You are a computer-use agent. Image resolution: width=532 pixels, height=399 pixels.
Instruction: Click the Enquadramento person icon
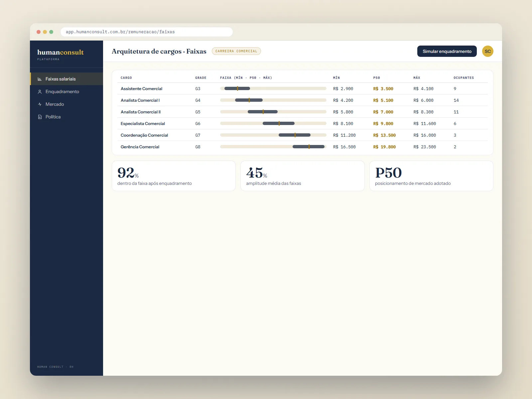(40, 91)
